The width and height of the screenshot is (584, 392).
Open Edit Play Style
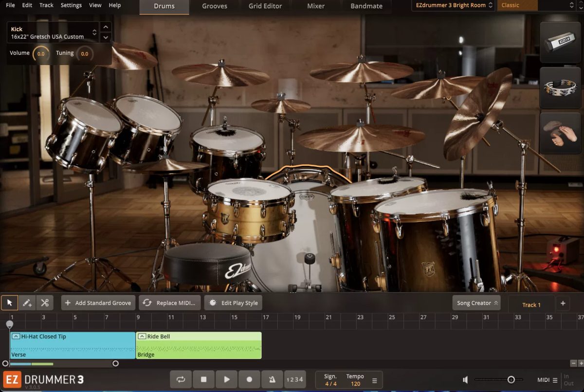tap(233, 303)
